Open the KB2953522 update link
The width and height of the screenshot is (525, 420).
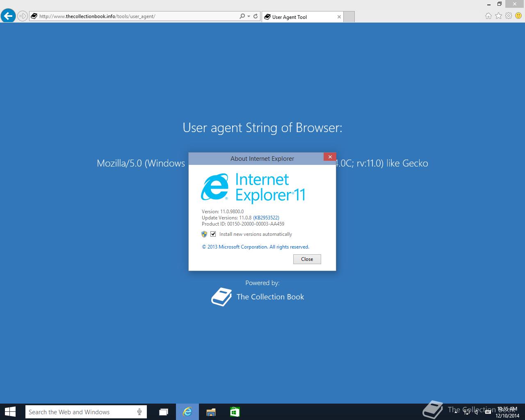(x=266, y=218)
